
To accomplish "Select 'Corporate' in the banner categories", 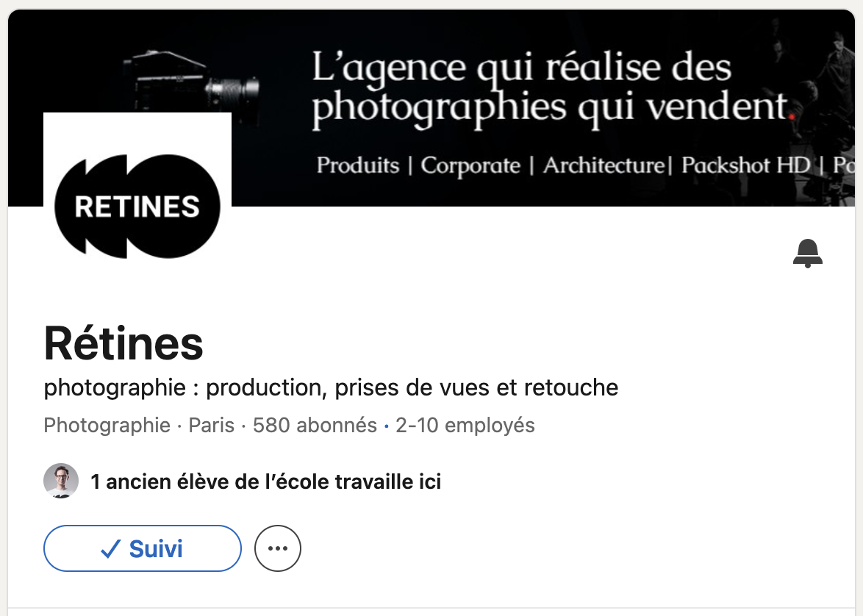I will 470,165.
